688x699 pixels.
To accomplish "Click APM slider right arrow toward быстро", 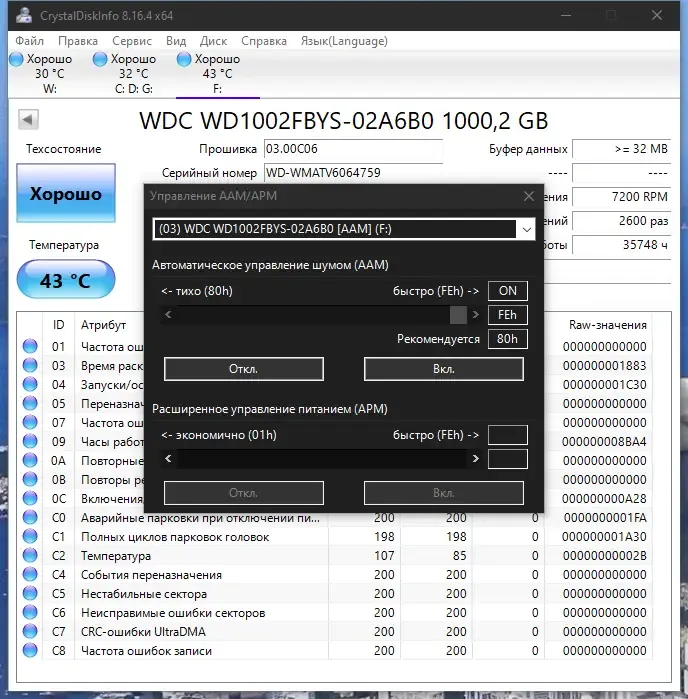I will click(475, 458).
